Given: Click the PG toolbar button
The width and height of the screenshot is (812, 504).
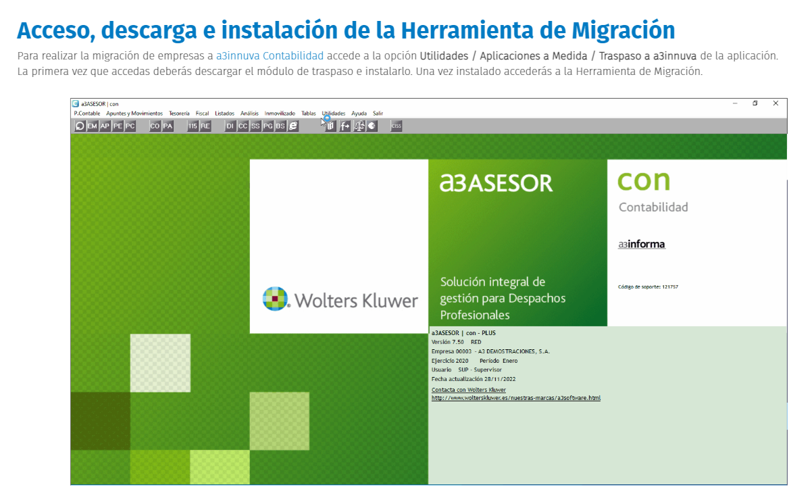Looking at the screenshot, I should click(268, 126).
